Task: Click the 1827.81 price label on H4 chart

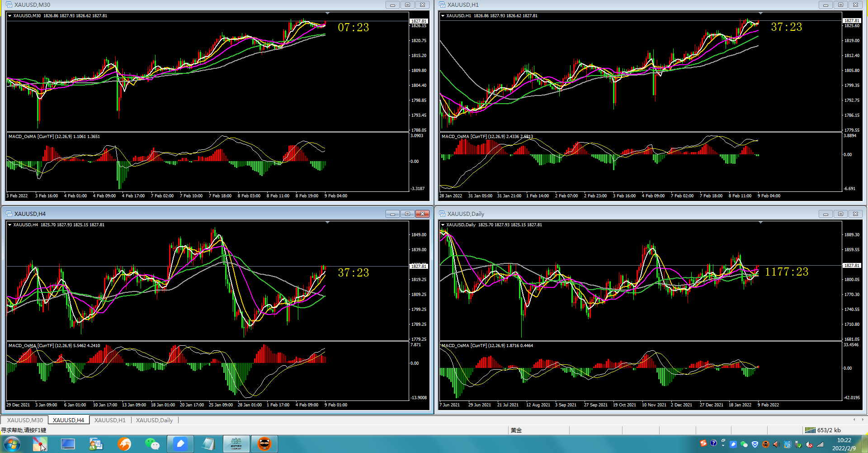Action: [x=419, y=266]
